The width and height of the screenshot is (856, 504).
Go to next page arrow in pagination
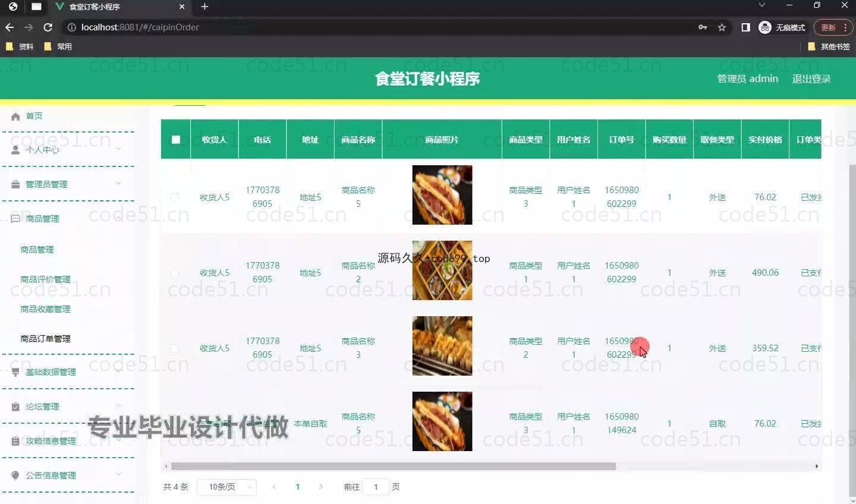[321, 487]
